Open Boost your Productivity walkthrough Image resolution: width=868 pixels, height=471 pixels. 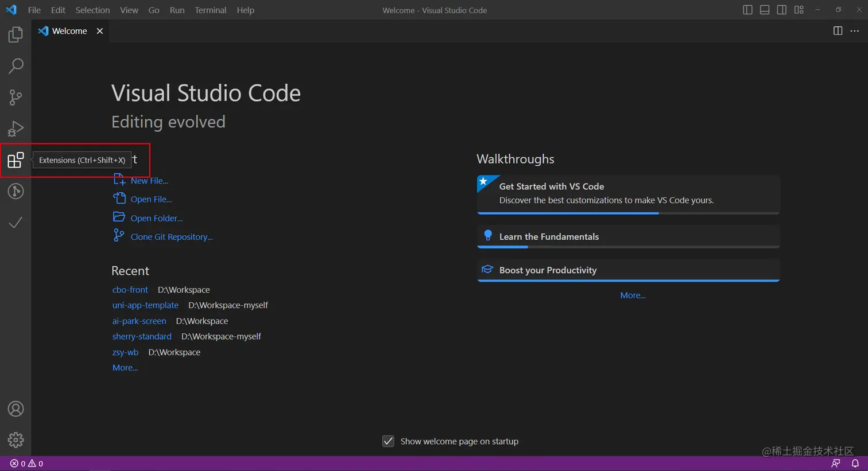pyautogui.click(x=628, y=270)
